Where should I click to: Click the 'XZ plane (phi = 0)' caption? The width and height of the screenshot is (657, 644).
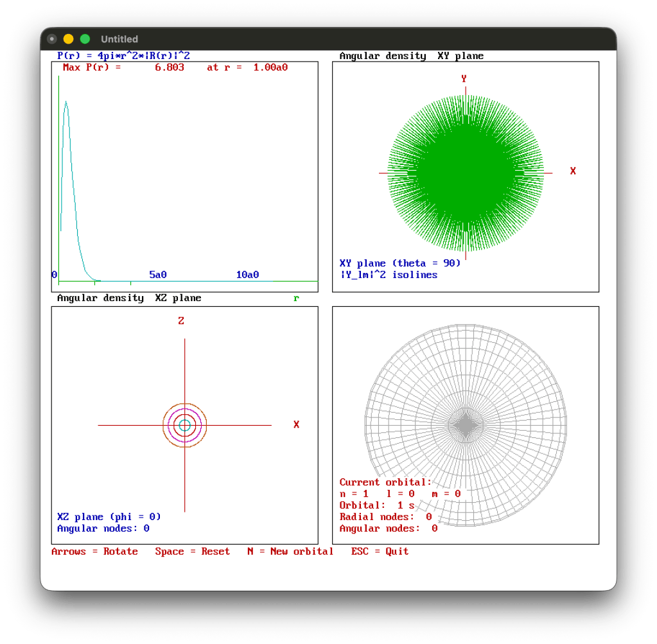109,517
